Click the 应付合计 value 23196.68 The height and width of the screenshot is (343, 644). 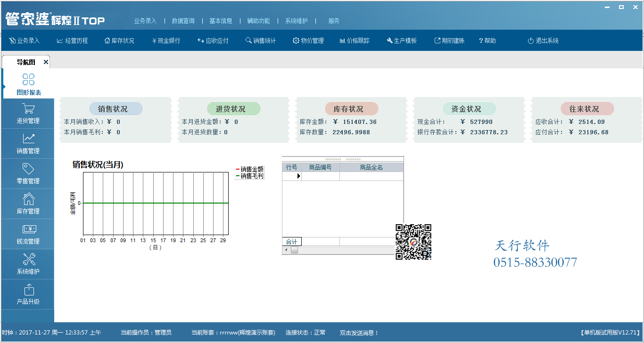coord(594,132)
